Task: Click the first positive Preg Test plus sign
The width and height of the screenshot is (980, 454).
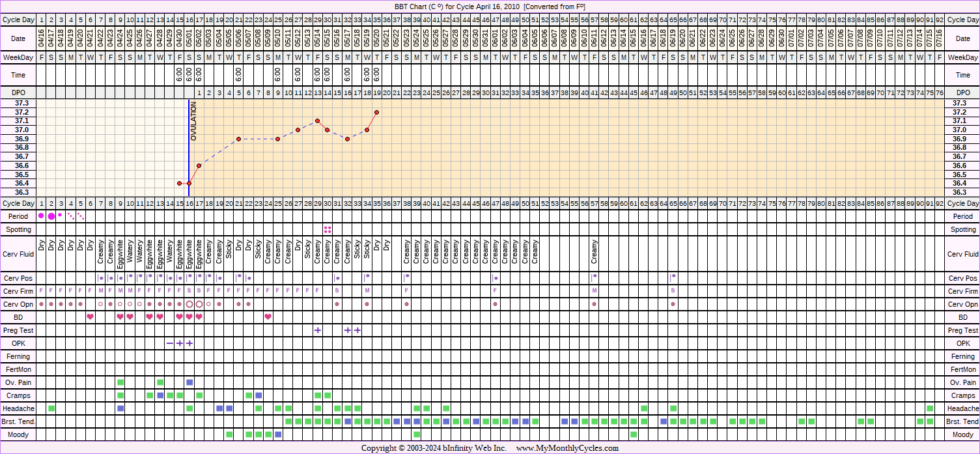Action: (318, 330)
